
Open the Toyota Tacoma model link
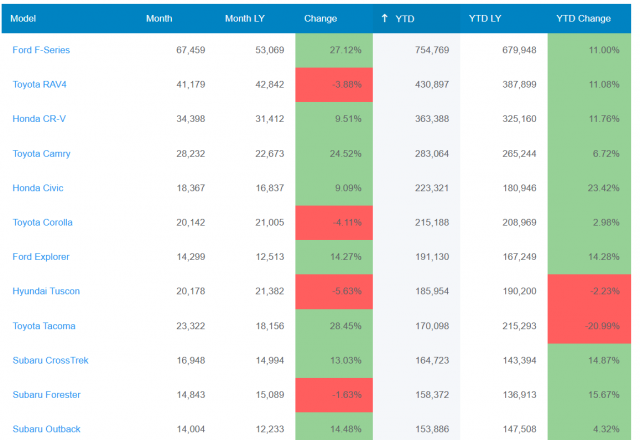click(x=44, y=326)
